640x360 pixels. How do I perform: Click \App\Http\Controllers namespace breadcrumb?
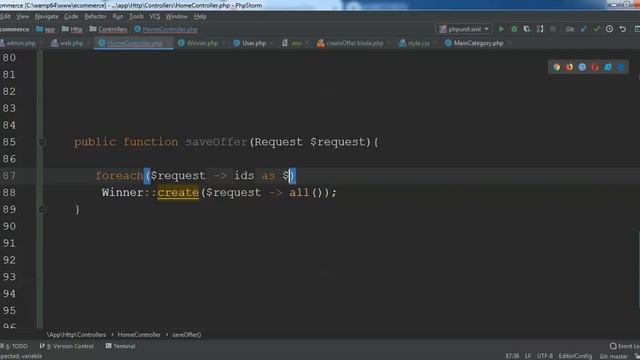(x=76, y=335)
